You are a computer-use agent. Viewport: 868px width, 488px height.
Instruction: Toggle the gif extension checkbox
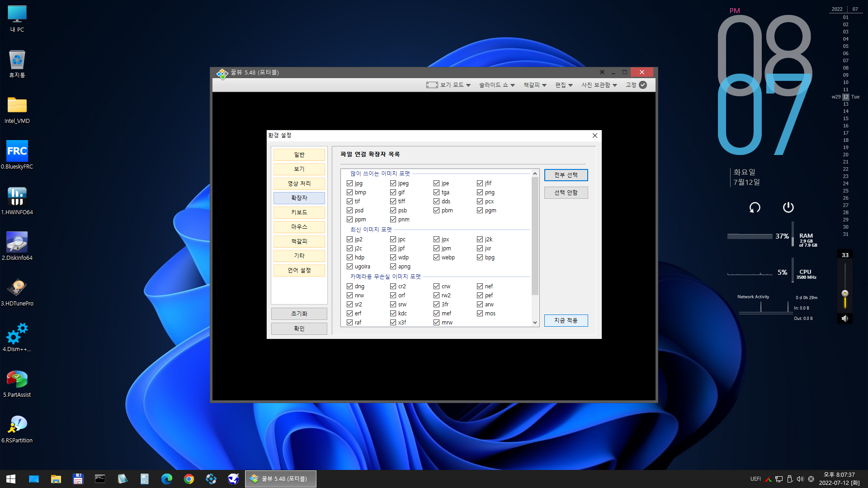click(393, 192)
